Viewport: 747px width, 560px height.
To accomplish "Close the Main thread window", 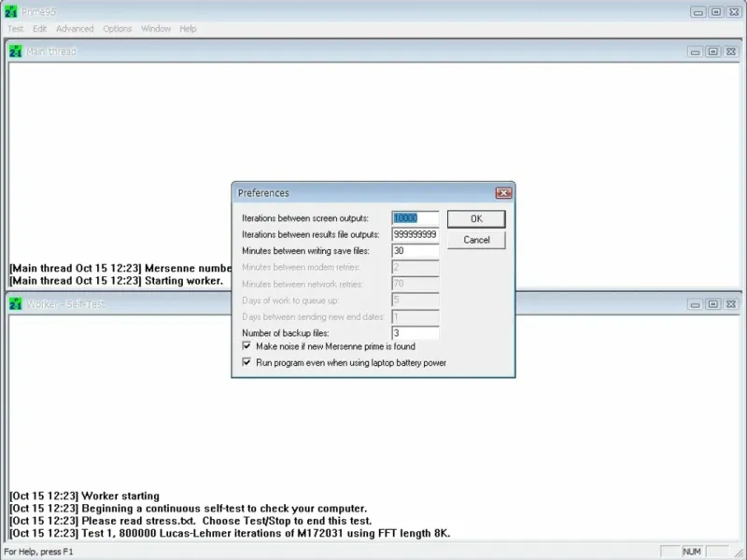I will coord(731,51).
